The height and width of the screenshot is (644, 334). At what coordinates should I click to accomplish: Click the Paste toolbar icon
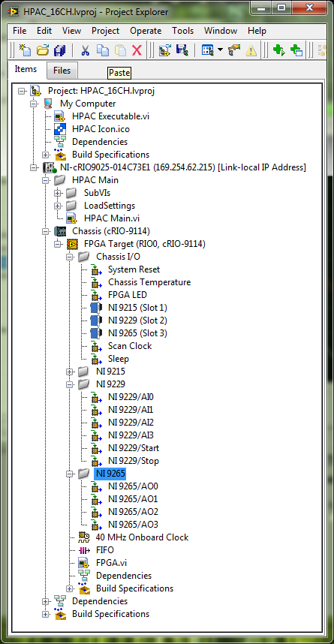pyautogui.click(x=120, y=51)
